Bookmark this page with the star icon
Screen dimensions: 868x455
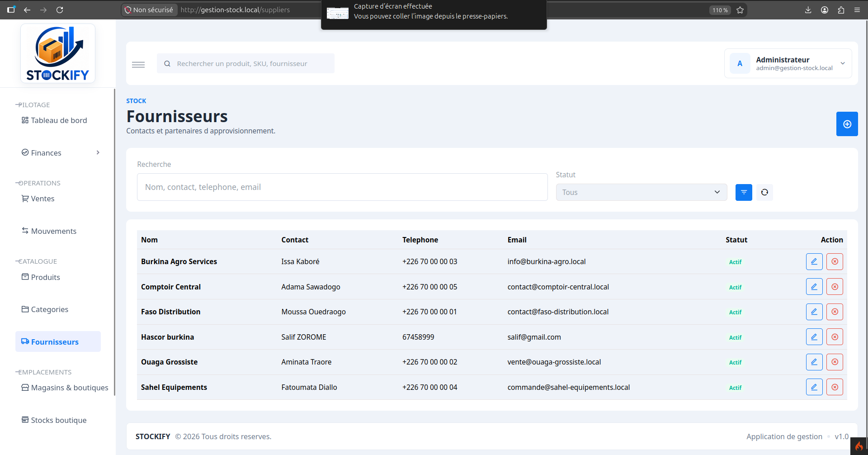[x=740, y=10]
